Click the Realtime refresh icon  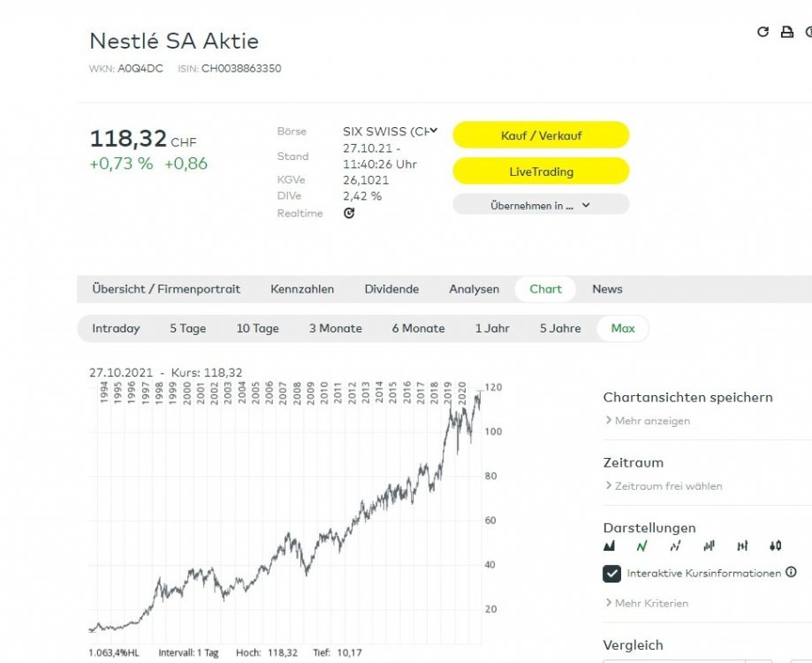tap(349, 213)
